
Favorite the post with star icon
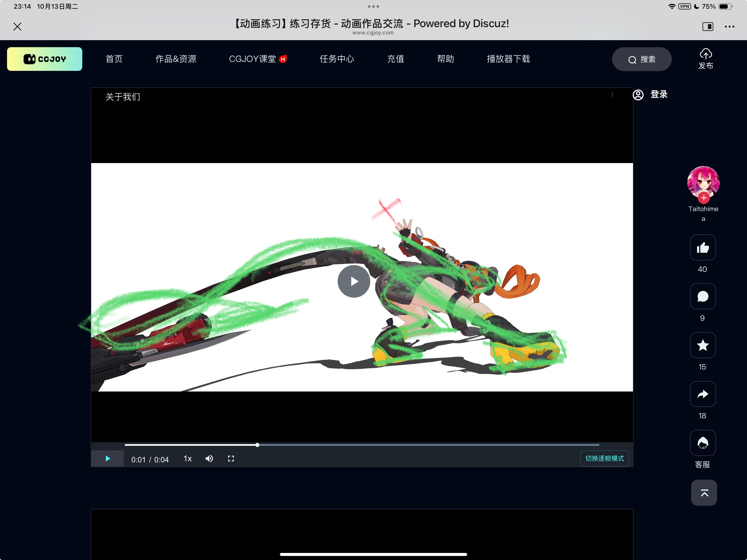pos(703,345)
